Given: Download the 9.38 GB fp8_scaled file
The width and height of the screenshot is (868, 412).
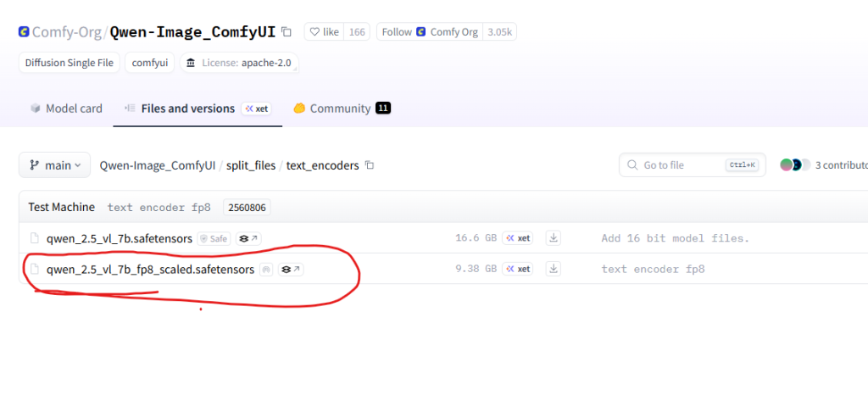Looking at the screenshot, I should (x=554, y=269).
